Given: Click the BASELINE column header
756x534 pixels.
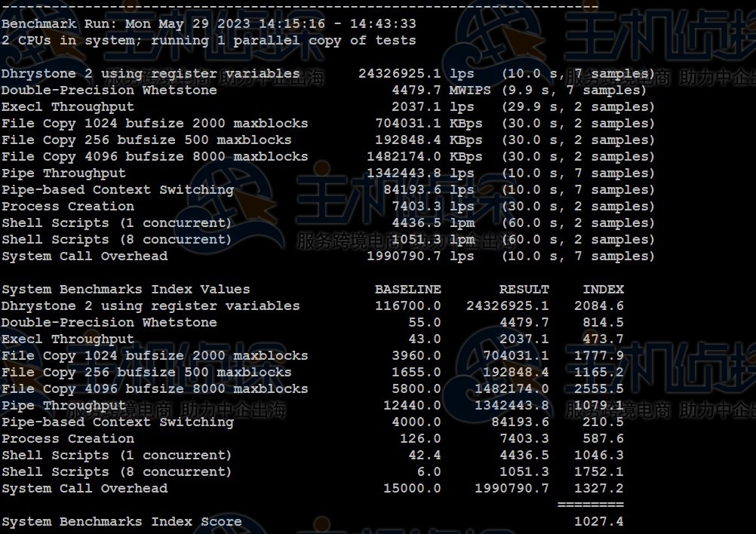Looking at the screenshot, I should tap(407, 290).
